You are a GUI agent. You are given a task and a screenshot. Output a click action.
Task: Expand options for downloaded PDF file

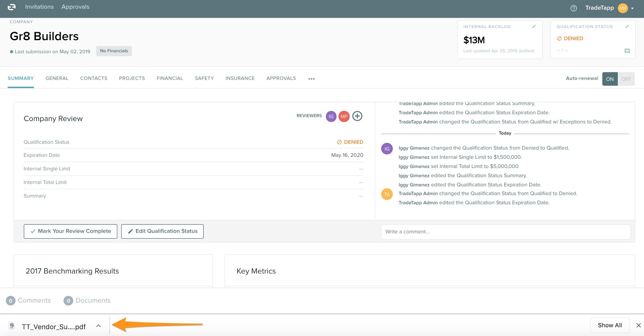[x=98, y=326]
